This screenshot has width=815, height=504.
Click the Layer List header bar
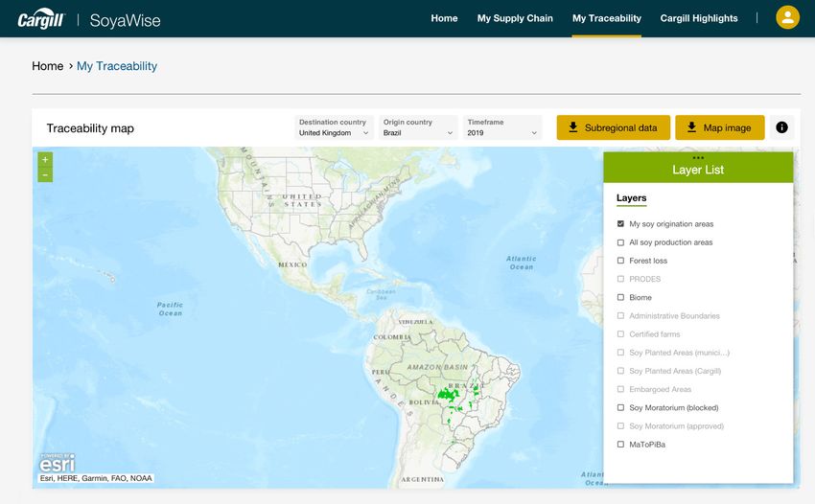pos(698,168)
